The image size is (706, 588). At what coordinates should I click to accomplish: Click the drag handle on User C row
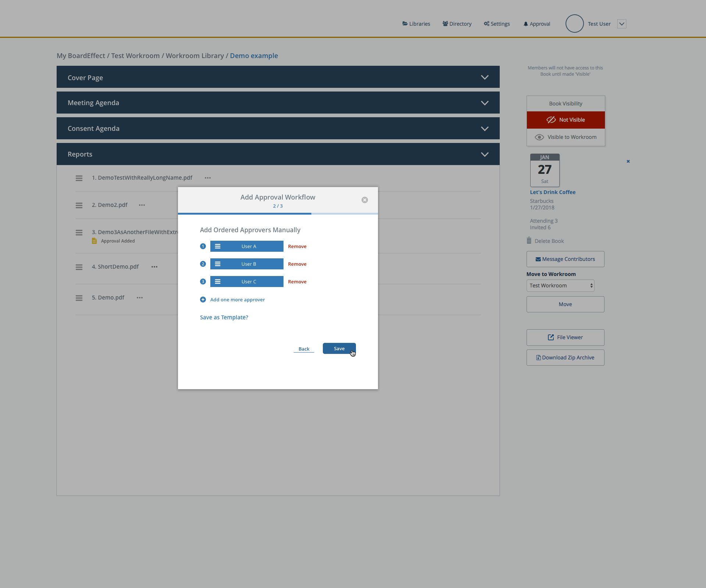tap(218, 282)
